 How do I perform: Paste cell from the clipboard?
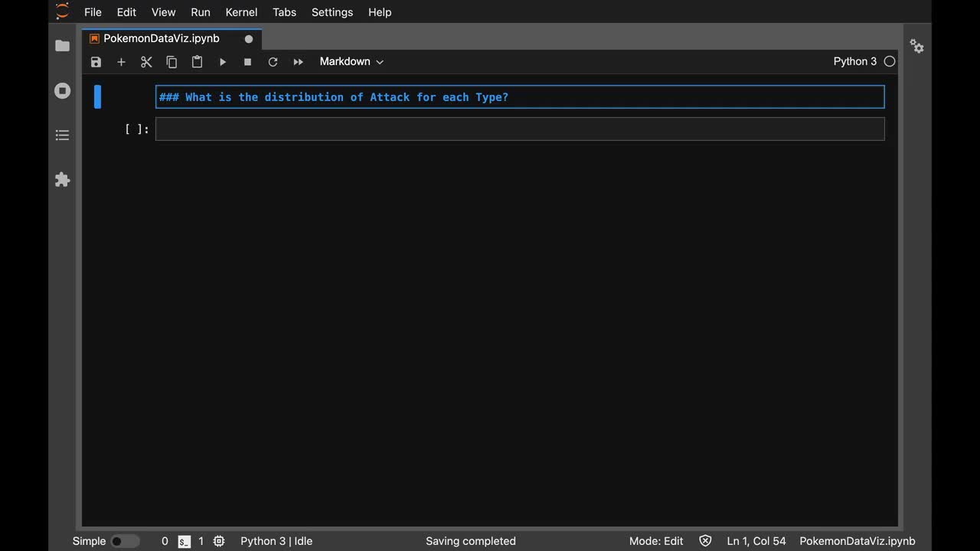pos(197,62)
